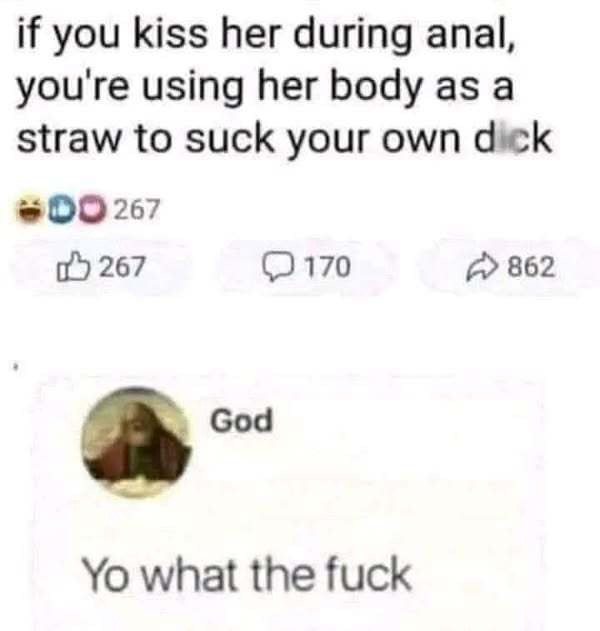Click the word own in the post
Image resolution: width=600 pixels, height=631 pixels.
click(421, 141)
